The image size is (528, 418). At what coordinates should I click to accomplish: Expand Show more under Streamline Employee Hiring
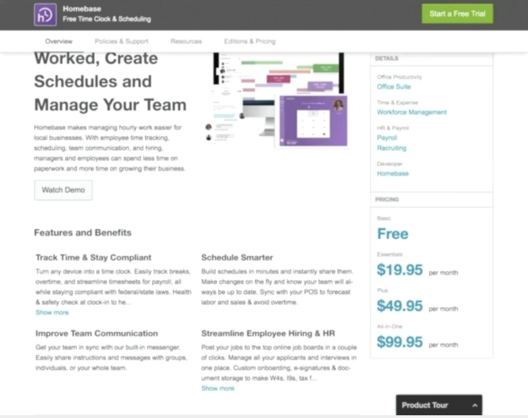pos(218,388)
